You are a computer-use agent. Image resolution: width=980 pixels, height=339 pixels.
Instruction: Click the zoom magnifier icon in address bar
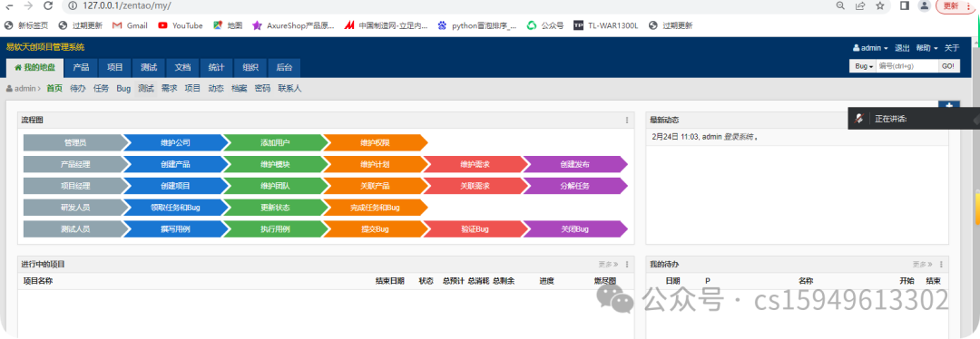pyautogui.click(x=840, y=5)
